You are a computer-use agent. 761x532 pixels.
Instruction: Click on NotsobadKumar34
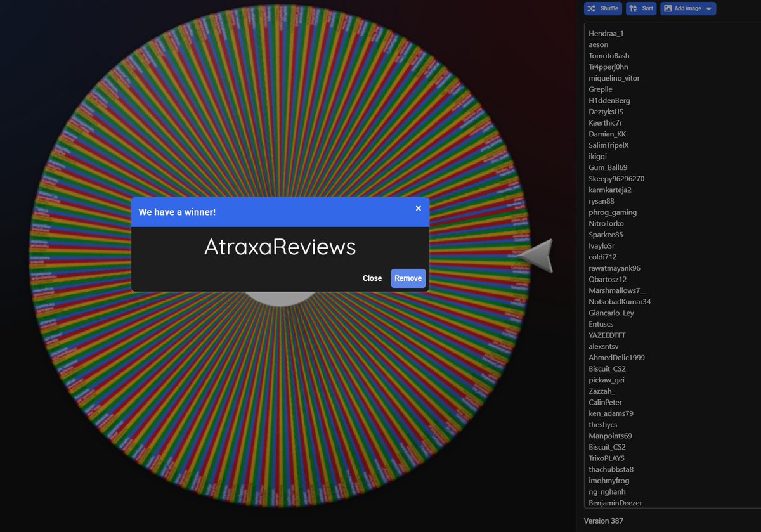coord(620,302)
